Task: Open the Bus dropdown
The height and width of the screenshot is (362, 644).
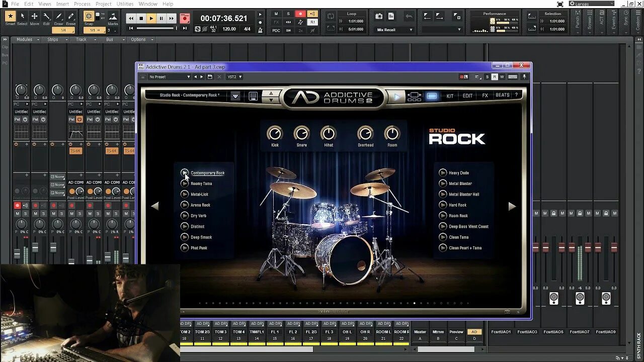Action: (x=112, y=39)
